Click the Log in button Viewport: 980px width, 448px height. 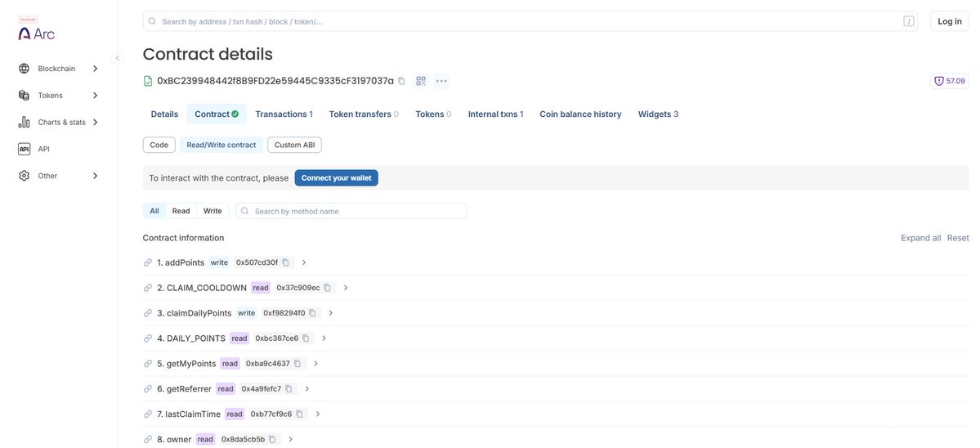pyautogui.click(x=950, y=21)
